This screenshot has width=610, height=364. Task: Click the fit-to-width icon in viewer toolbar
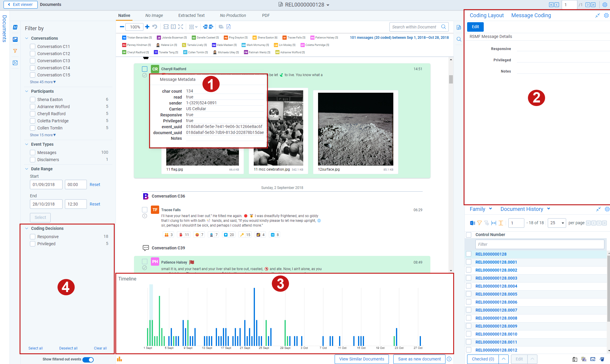[x=166, y=27]
